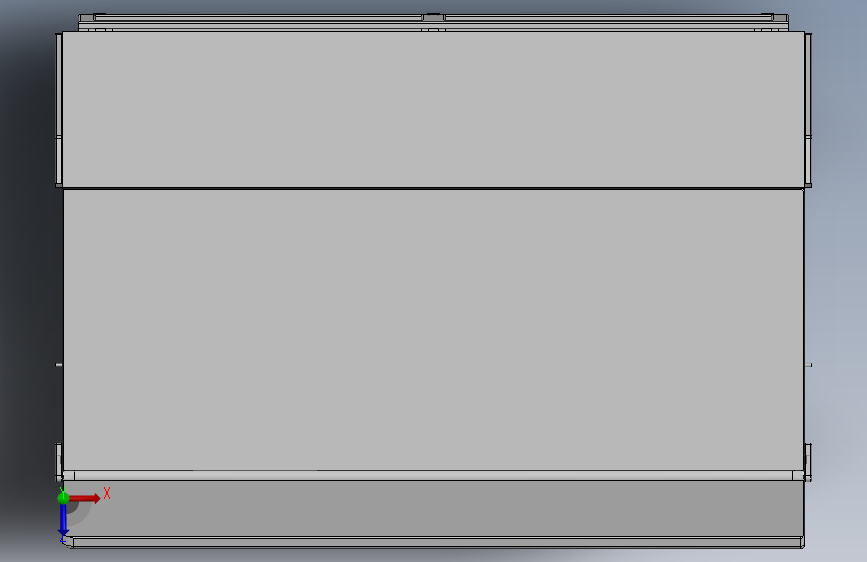Select the upper-left side hinge bracket
Image resolution: width=867 pixels, height=562 pixels.
59,110
